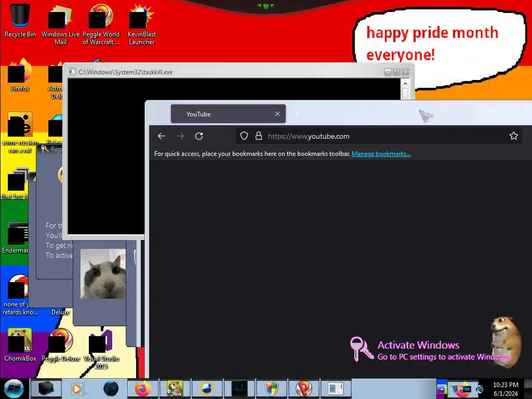The height and width of the screenshot is (399, 532).
Task: Open the dark monitor graph taskbar icon
Action: tap(239, 389)
